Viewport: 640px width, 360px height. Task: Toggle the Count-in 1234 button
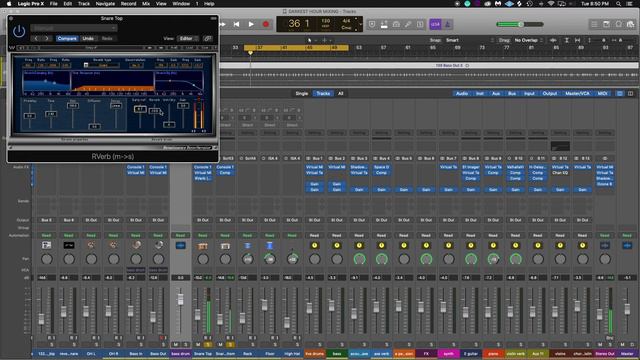click(435, 24)
